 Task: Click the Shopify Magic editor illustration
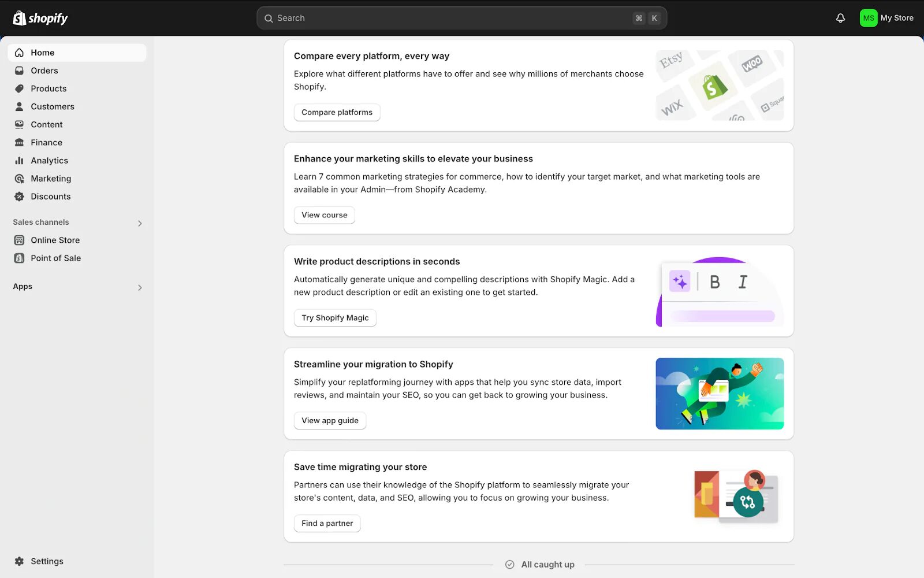point(720,292)
